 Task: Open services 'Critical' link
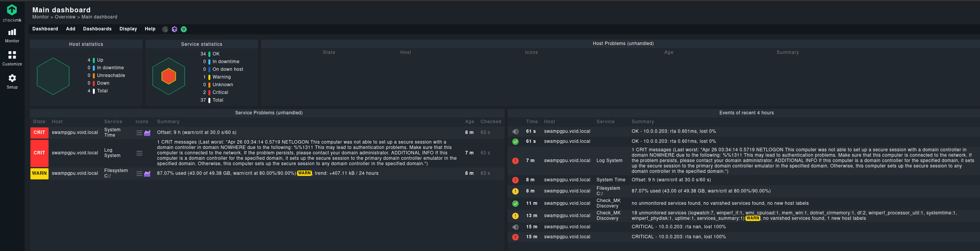(x=220, y=92)
